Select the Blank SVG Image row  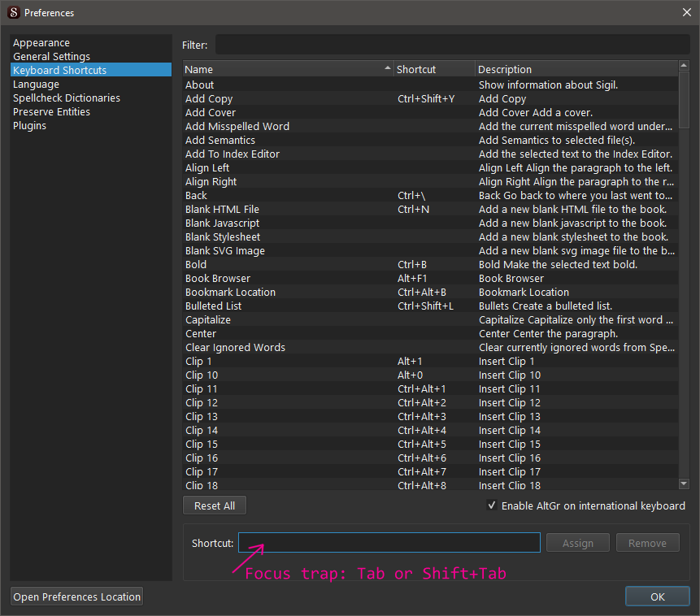click(430, 251)
